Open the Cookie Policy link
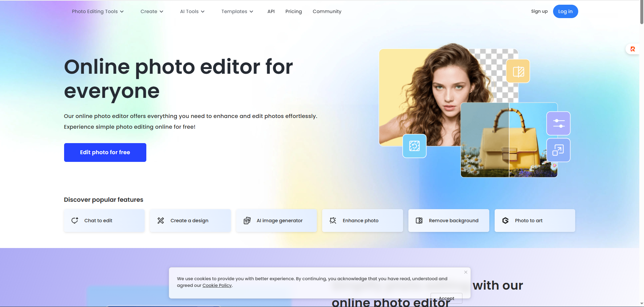The height and width of the screenshot is (307, 644). [217, 286]
